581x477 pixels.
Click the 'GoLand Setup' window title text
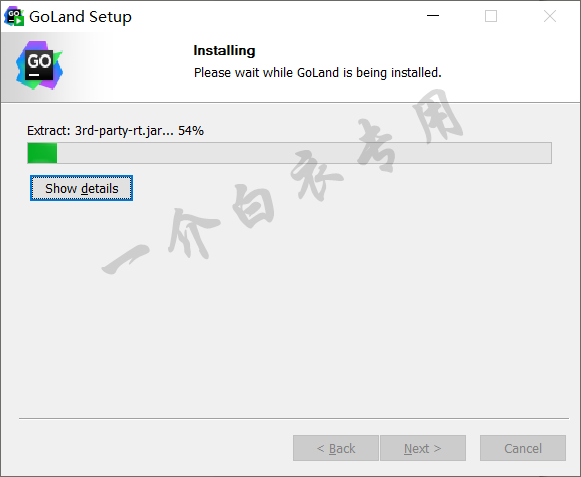pos(80,17)
